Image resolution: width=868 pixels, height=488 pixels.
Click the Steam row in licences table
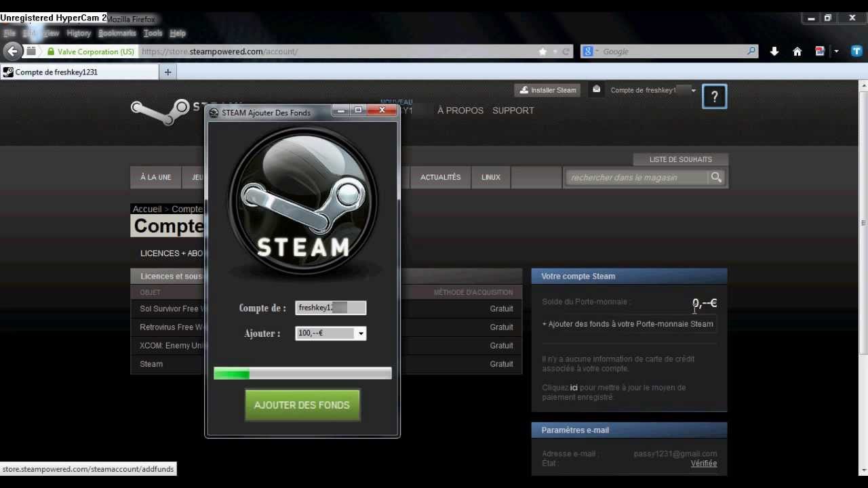click(x=326, y=364)
